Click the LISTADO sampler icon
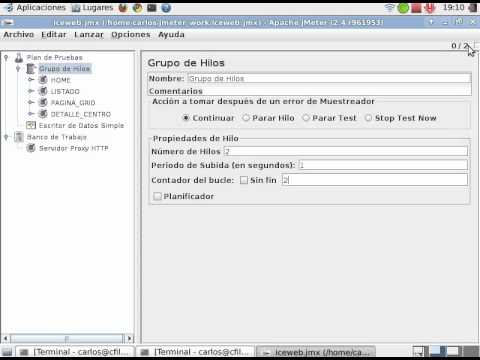The height and width of the screenshot is (360, 480). click(x=43, y=91)
